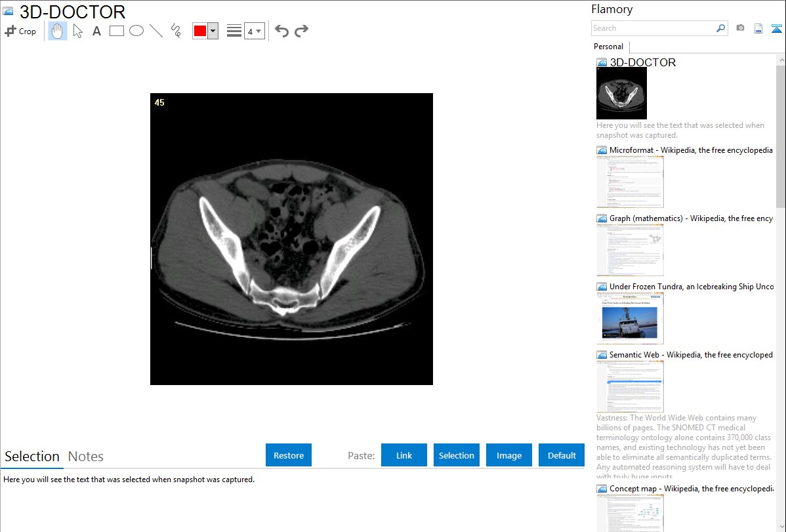This screenshot has width=786, height=532.
Task: Open the line thickness dropdown
Action: coord(254,31)
